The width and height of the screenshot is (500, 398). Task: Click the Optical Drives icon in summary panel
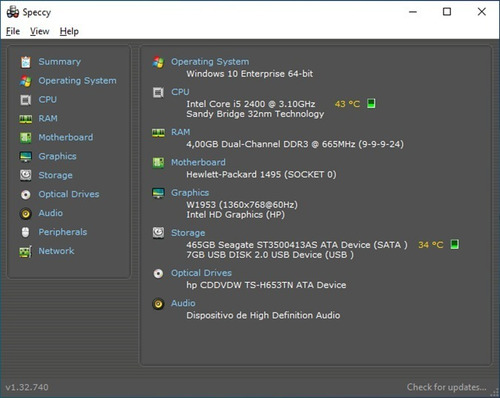[158, 273]
